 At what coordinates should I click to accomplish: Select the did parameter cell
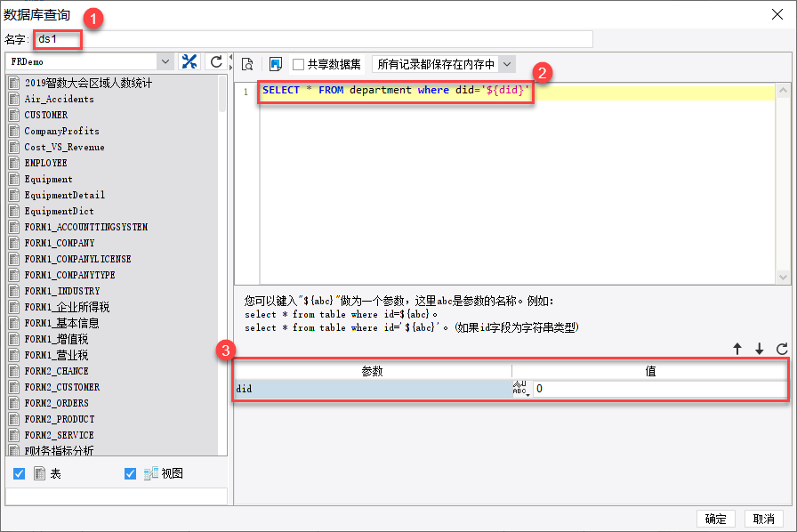coord(372,389)
